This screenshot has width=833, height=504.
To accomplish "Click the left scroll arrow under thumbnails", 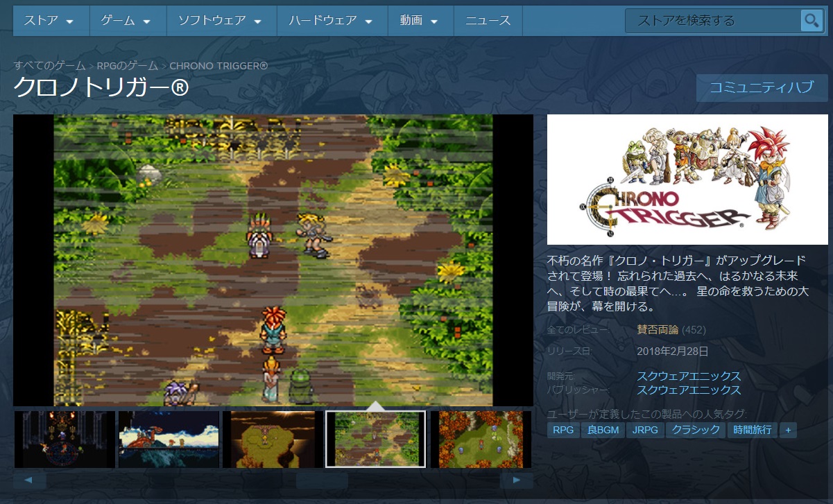I will coord(29,480).
